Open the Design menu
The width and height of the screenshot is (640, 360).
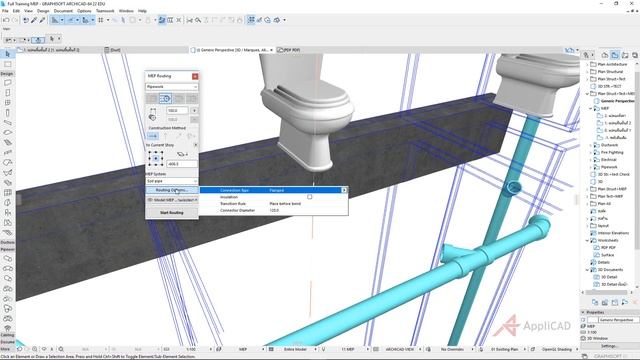(43, 11)
